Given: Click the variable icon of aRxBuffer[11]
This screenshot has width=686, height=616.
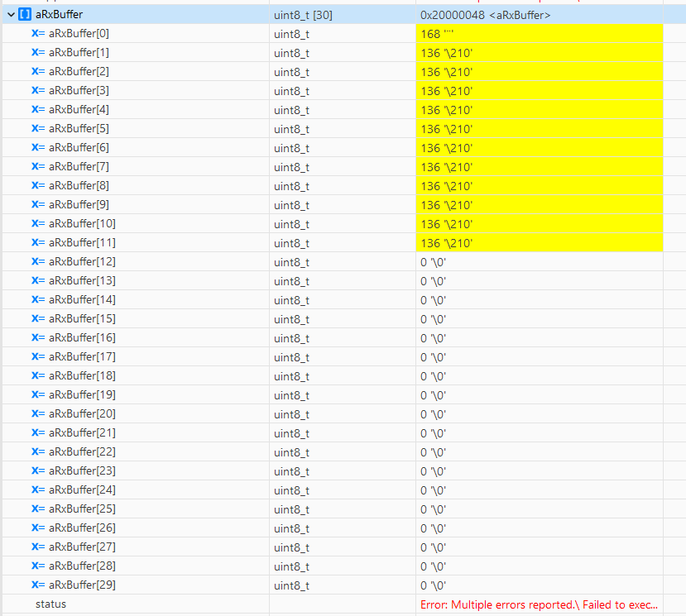Looking at the screenshot, I should pos(38,242).
